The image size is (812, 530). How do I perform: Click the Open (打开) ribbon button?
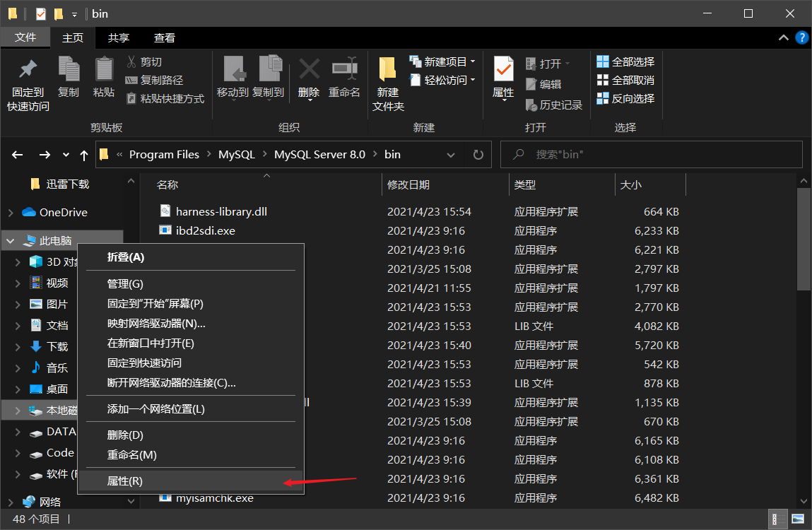tap(548, 64)
